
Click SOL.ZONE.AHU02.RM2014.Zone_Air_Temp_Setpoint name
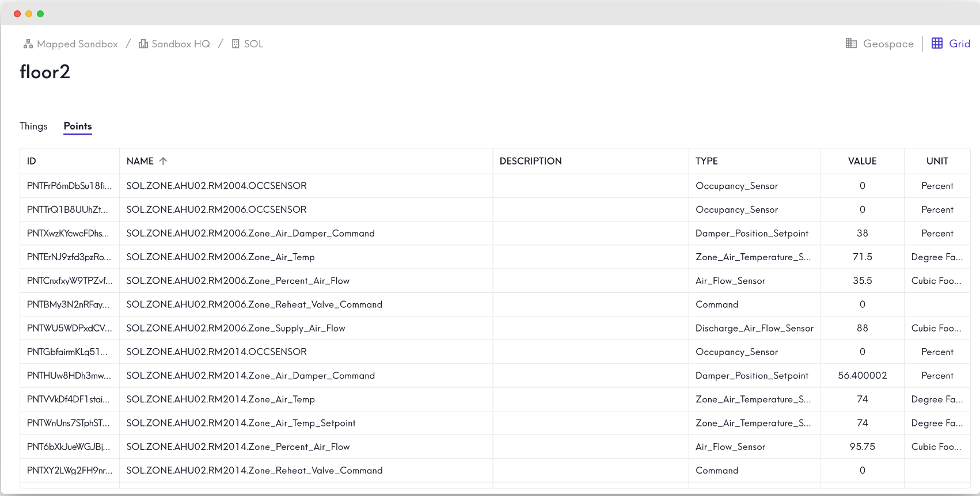pos(241,423)
